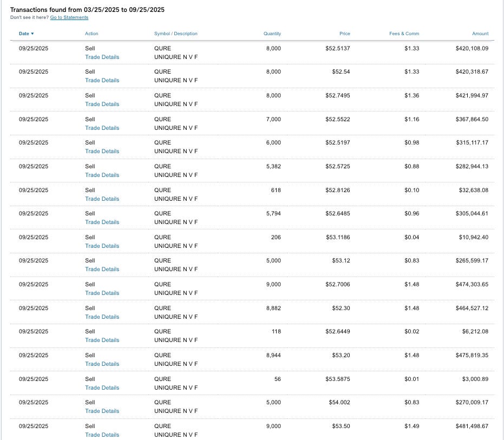Screen dimensions: 504x440
Task: Open Trade Details for the $265,599.17 sale
Action: 102,269
